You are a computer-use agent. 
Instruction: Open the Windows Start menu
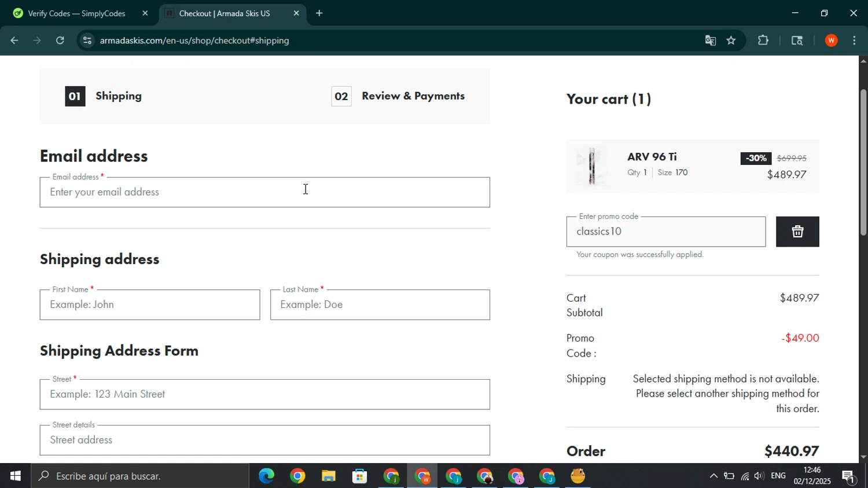(x=16, y=476)
